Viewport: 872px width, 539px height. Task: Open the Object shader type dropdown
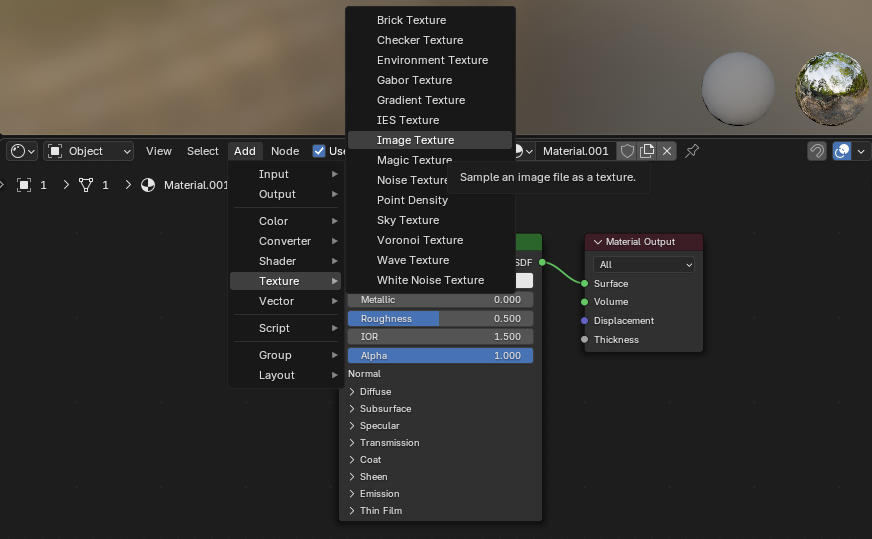[x=89, y=151]
